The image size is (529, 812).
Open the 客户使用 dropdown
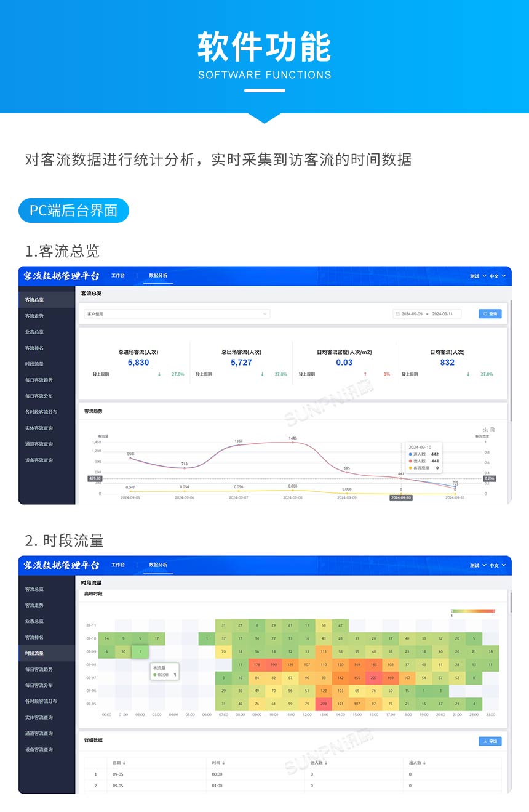click(x=175, y=314)
